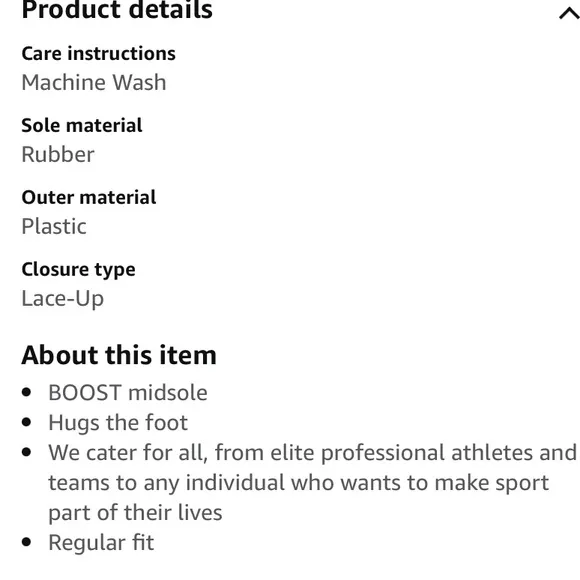Click the bullet dot beside Regular fit
The width and height of the screenshot is (580, 580).
click(x=26, y=542)
